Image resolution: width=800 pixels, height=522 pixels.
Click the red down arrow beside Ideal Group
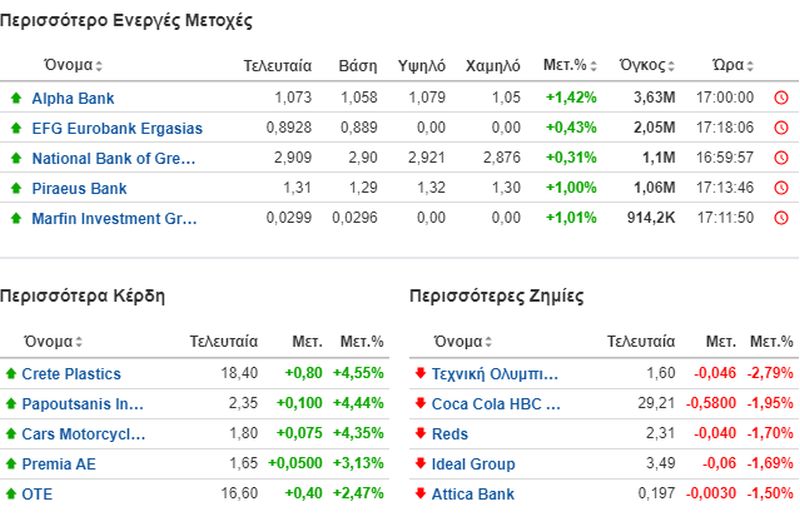click(420, 463)
